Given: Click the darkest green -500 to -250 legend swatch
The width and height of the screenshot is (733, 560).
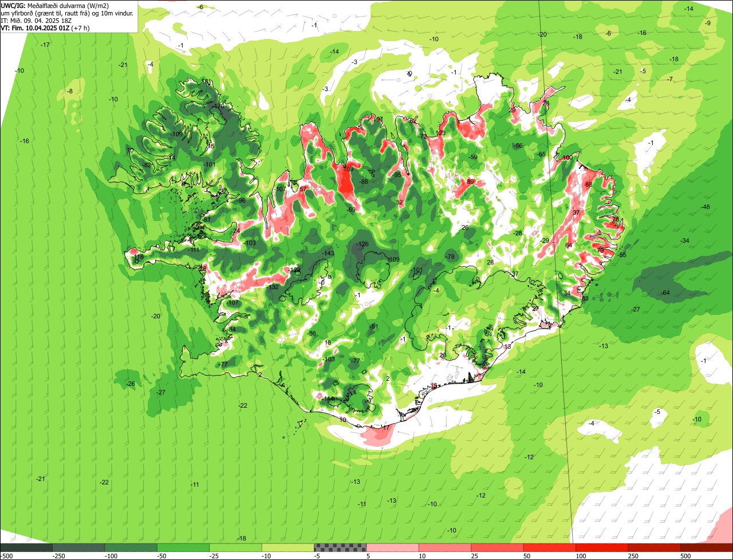Looking at the screenshot, I should [26, 547].
